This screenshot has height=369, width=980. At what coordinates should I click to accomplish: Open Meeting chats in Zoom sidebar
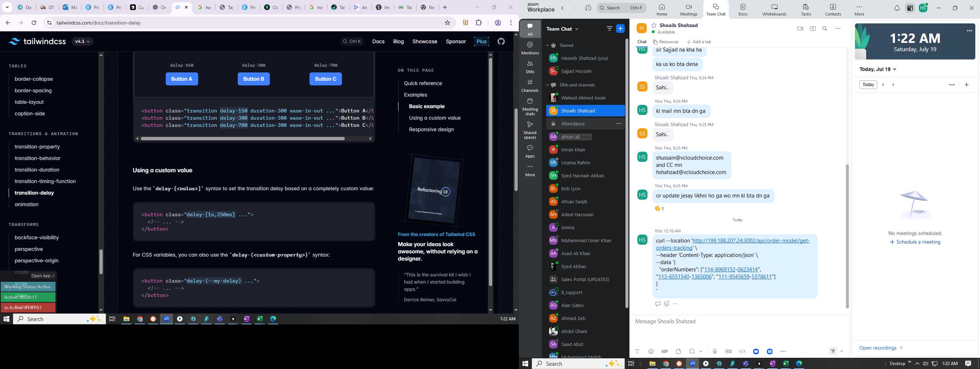pos(530,107)
